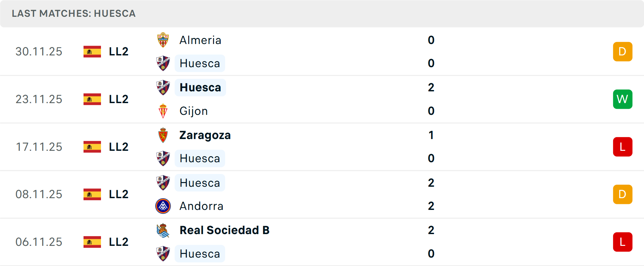Open the Almeria team link
The image size is (644, 266).
200,40
